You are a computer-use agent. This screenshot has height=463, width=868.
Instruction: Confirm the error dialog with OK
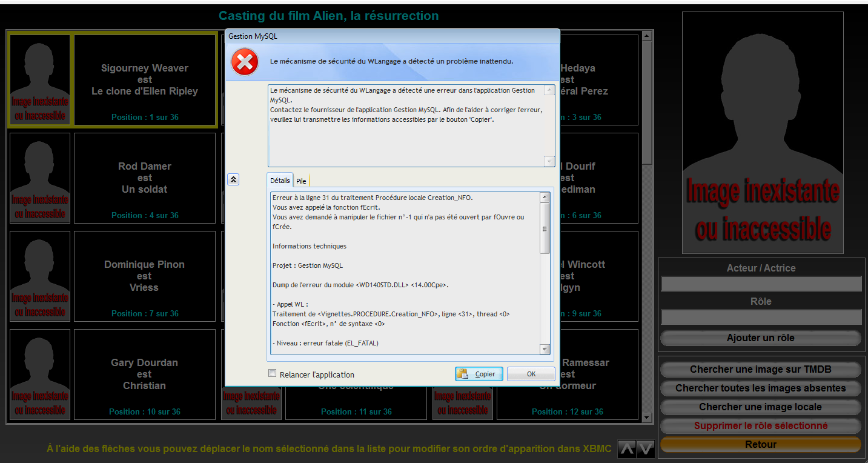pyautogui.click(x=531, y=374)
